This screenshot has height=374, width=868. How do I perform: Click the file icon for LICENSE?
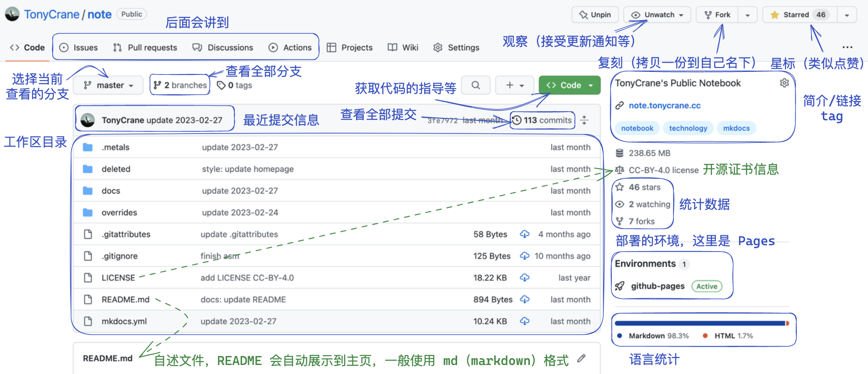click(x=88, y=278)
